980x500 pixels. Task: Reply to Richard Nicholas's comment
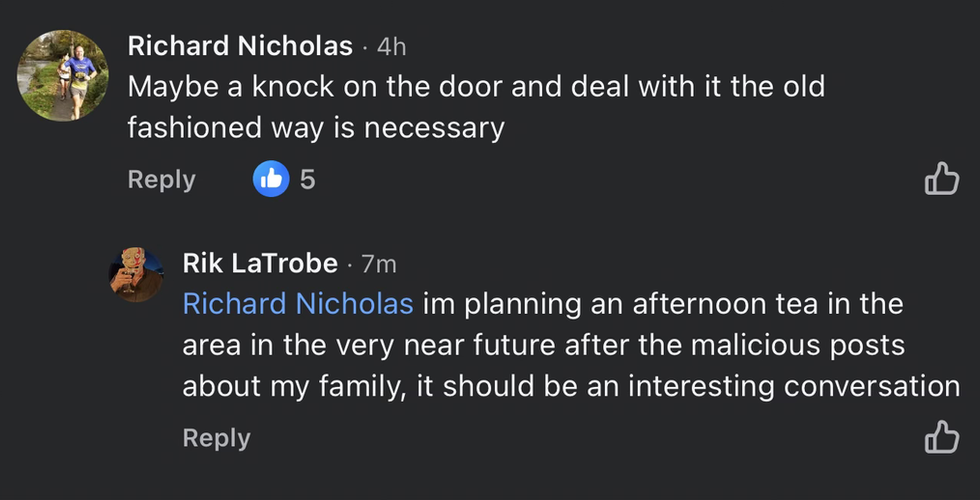point(161,180)
